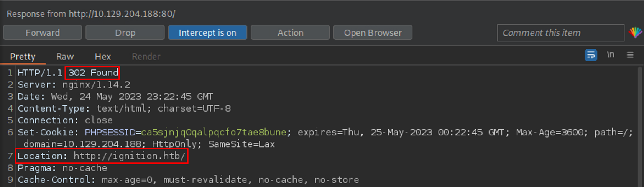Viewport: 644px width, 187px height.
Task: Click the Forward button
Action: coord(43,33)
